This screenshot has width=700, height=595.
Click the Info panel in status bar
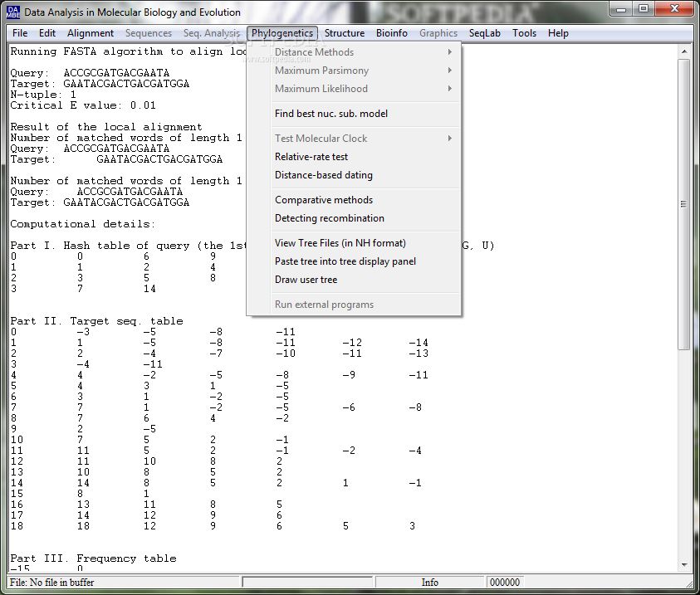[430, 582]
